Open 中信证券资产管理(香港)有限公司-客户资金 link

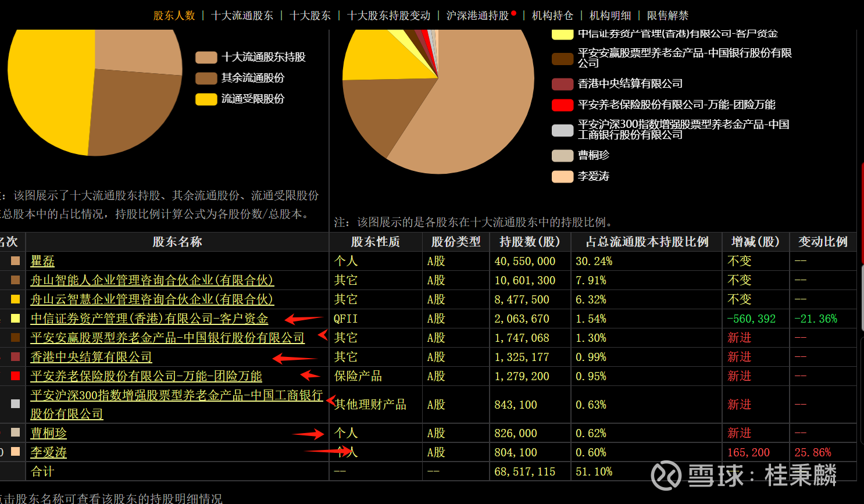149,319
